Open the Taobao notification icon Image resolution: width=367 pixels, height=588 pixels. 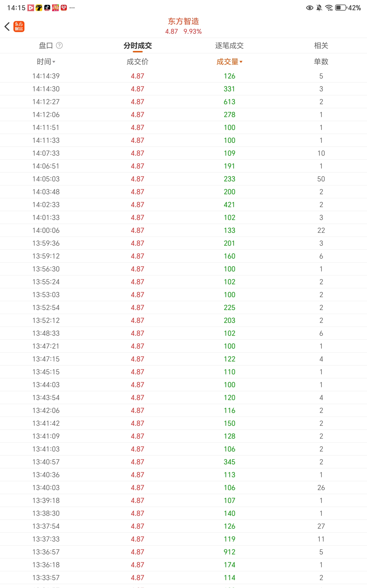pyautogui.click(x=56, y=8)
